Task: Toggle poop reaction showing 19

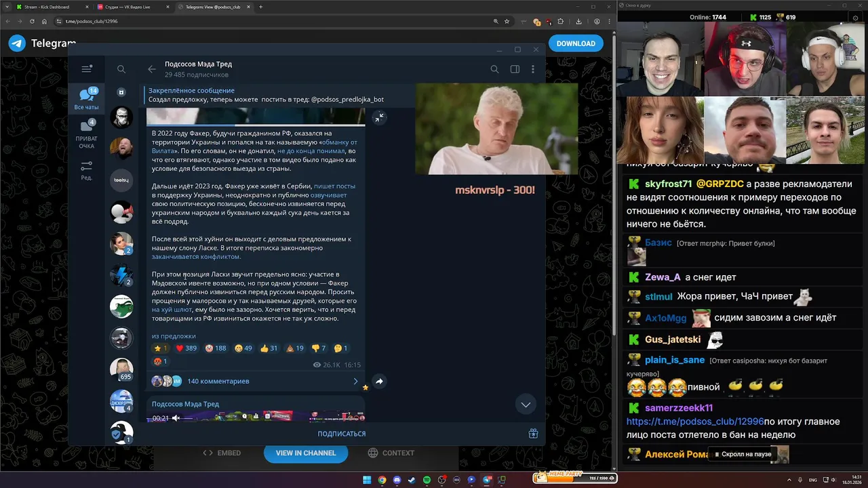Action: coord(295,348)
